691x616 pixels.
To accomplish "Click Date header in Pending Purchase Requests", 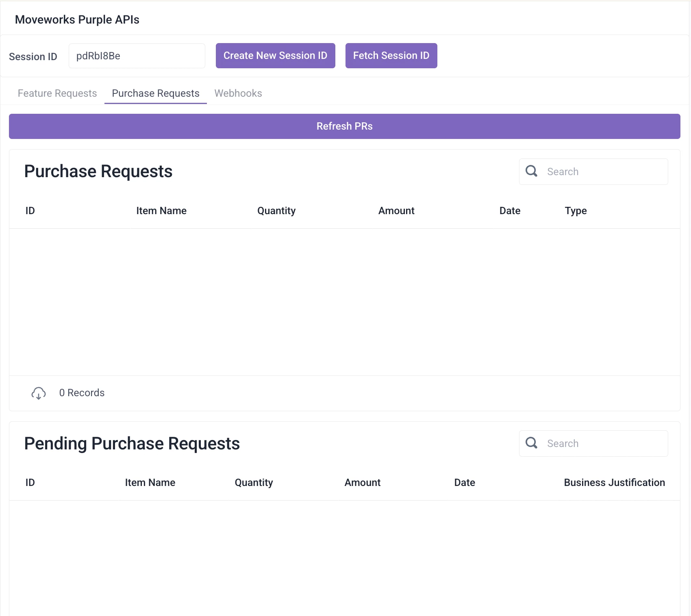I will coord(465,482).
